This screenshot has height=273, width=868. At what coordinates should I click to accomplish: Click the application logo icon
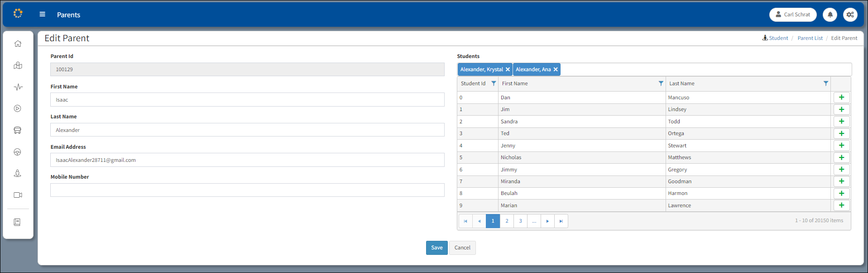pos(18,14)
